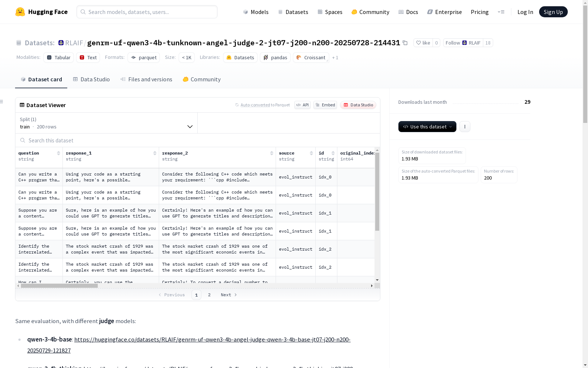The image size is (588, 368).
Task: Click the pandas library tag
Action: 275,57
